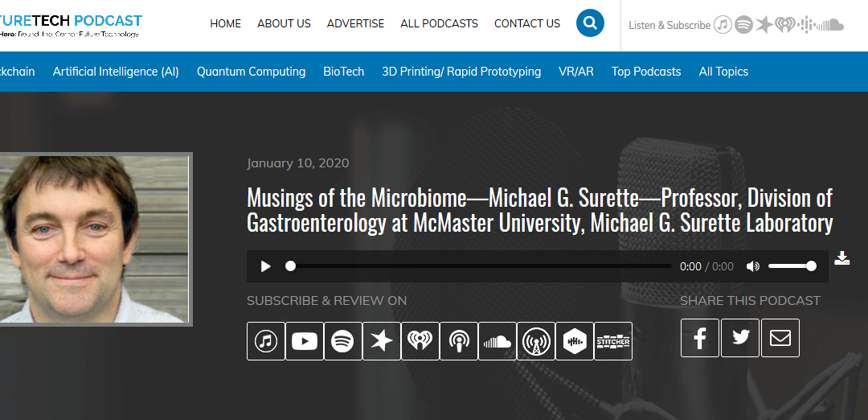Open SoundCloud icon beside Listen & Subscribe
868x420 pixels.
click(830, 25)
